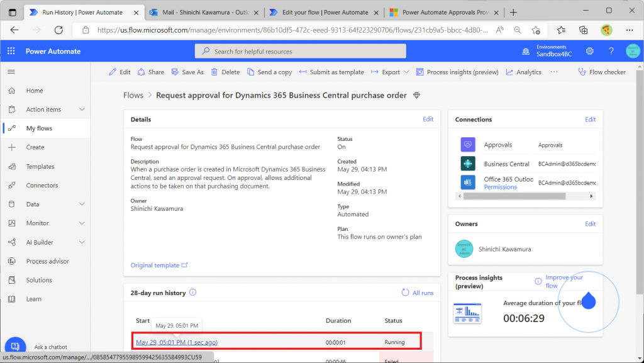
Task: Open browser collections icon
Action: 583,30
